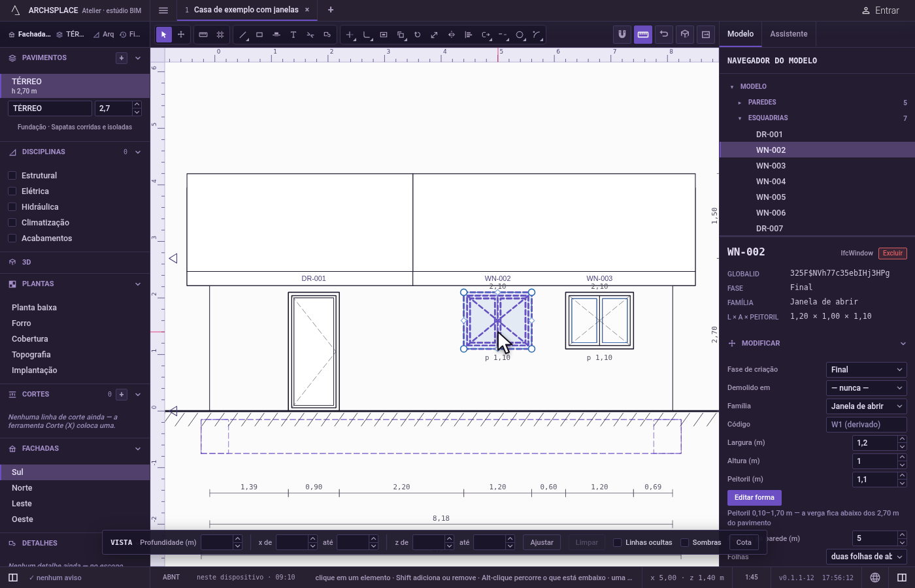Choose the rectangle drawing tool
Screen dimensions: 915x588
[x=259, y=35]
